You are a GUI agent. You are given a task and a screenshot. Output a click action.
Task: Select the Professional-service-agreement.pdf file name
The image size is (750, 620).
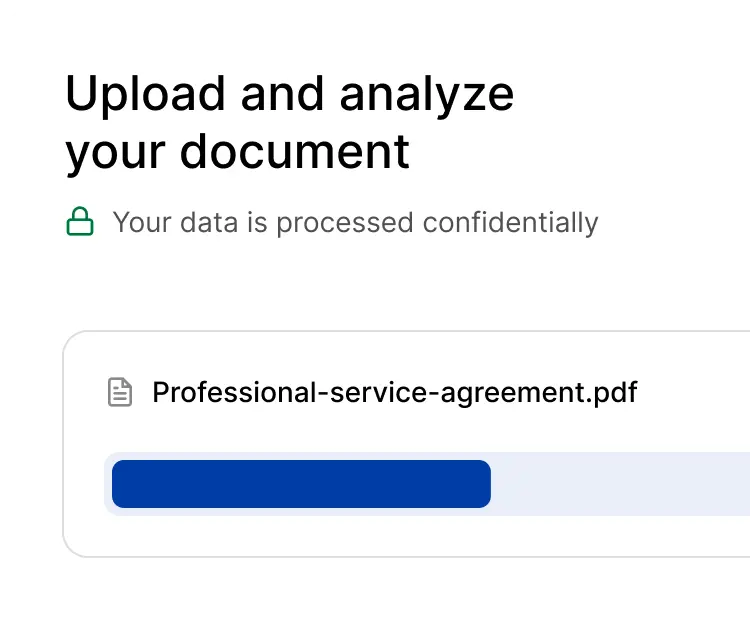pos(395,393)
